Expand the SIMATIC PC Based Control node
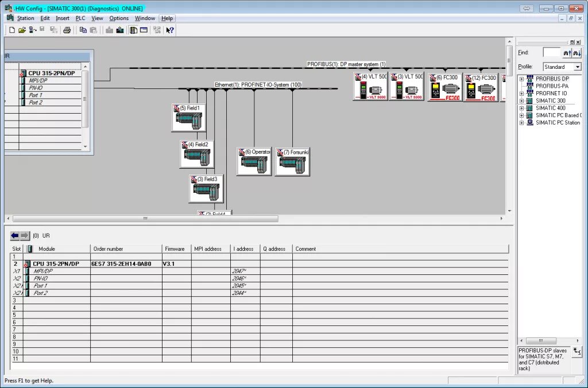The width and height of the screenshot is (588, 388). (x=521, y=115)
